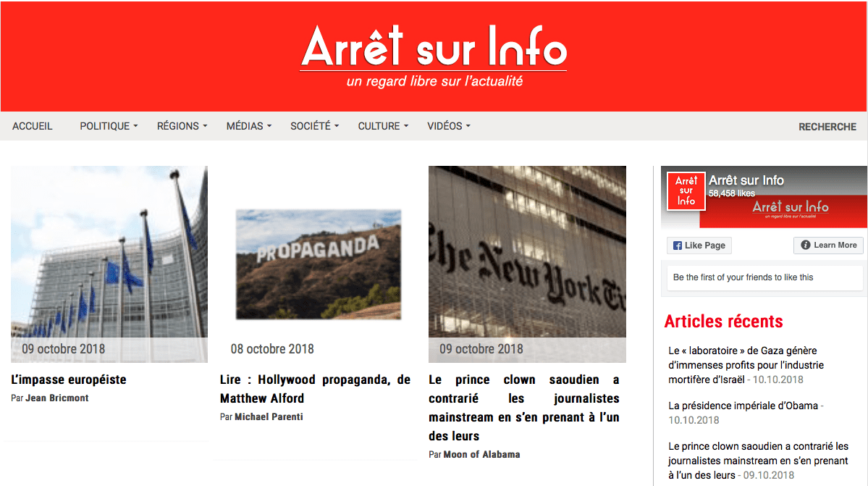
Task: Open article L'impasse européiste
Action: pos(69,380)
